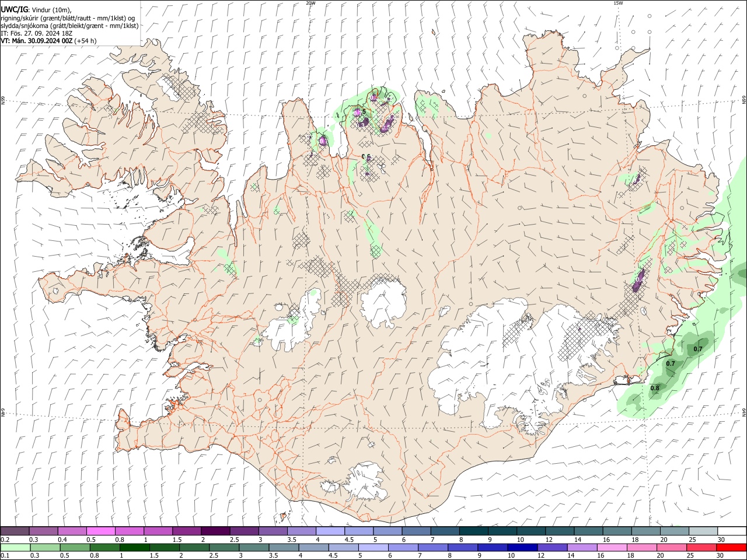The width and height of the screenshot is (747, 560).
Task: Click the 'rigning/skúrir' legend description line
Action: coord(68,17)
